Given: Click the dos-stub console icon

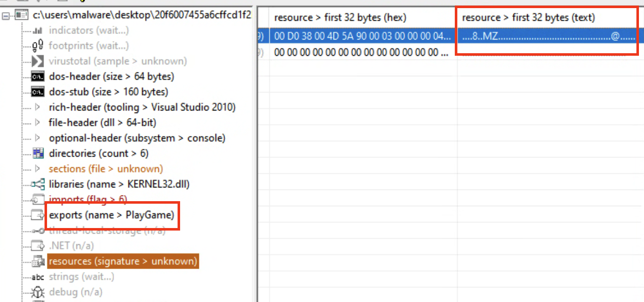Looking at the screenshot, I should tap(37, 92).
